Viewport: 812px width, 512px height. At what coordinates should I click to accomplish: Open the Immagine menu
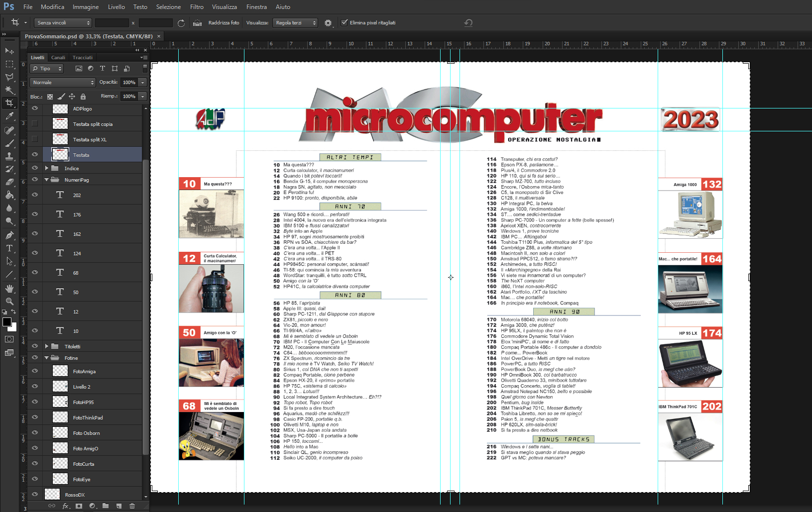(86, 7)
